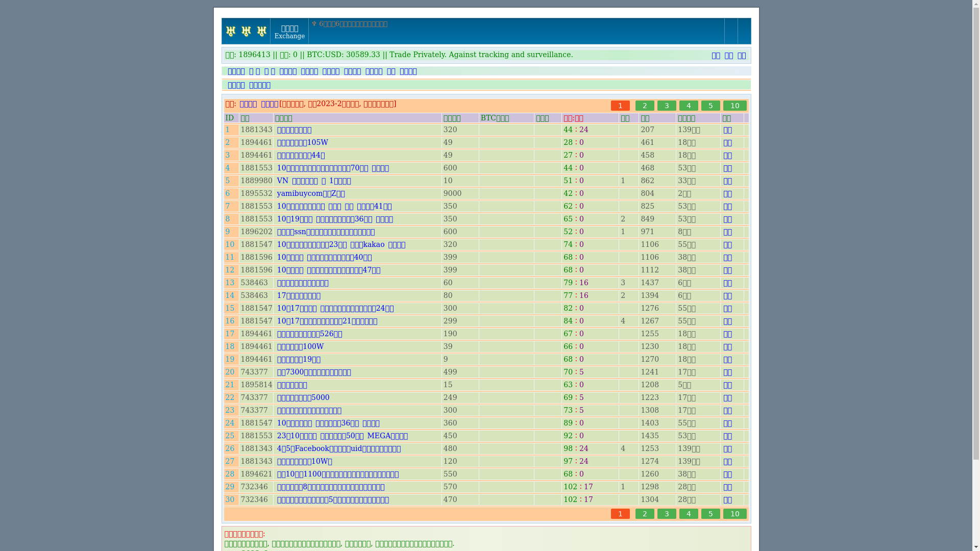Click the BTC column header
Screen dimensions: 980x551
[x=495, y=118]
